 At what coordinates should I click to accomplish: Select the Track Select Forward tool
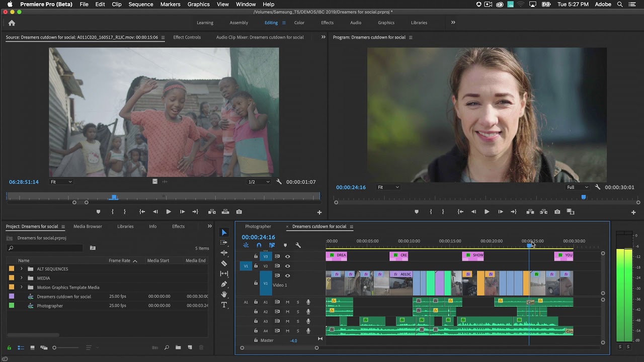(x=224, y=243)
